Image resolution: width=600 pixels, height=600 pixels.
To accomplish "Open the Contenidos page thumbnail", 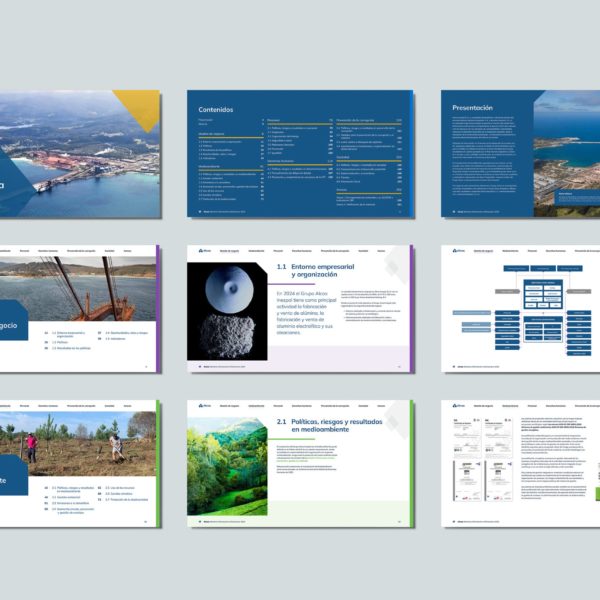I will coord(299,154).
